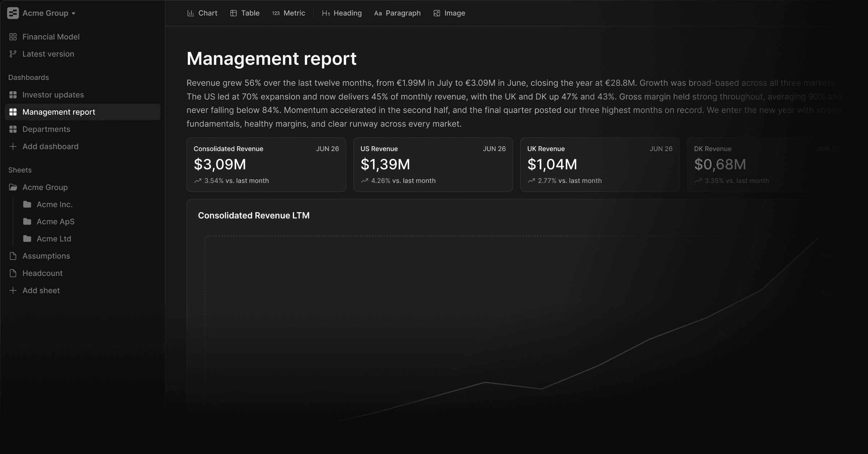Click the JUN 26 date on UK Revenue card
868x454 pixels.
[x=661, y=149]
